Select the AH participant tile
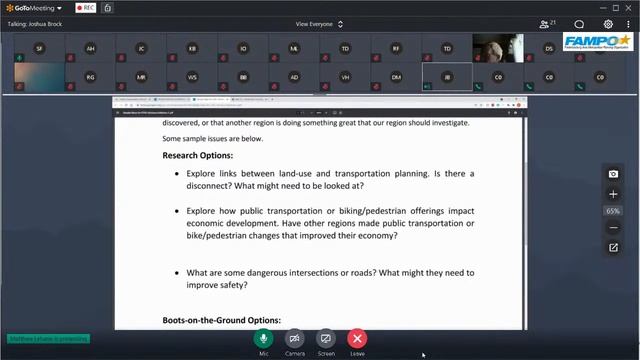This screenshot has height=360, width=640. point(90,49)
